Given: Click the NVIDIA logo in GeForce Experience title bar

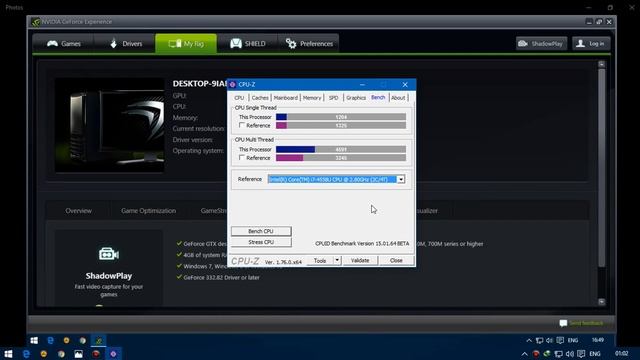Looking at the screenshot, I should (36, 22).
